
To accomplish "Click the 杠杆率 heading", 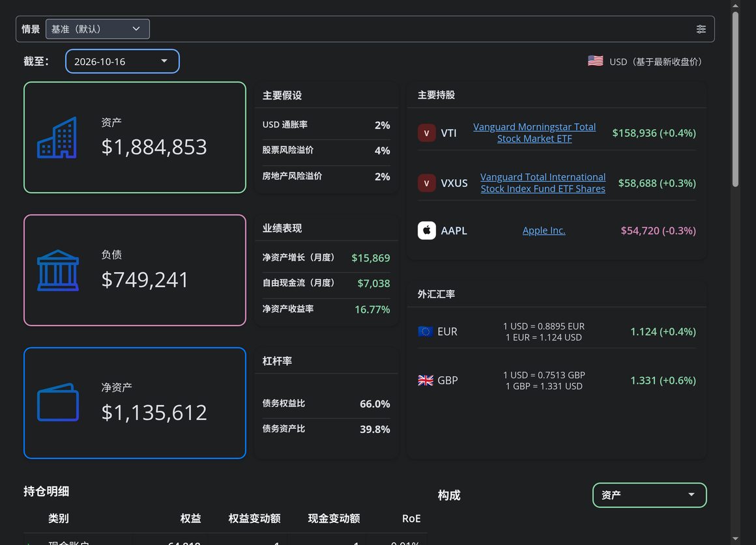I will pyautogui.click(x=277, y=361).
